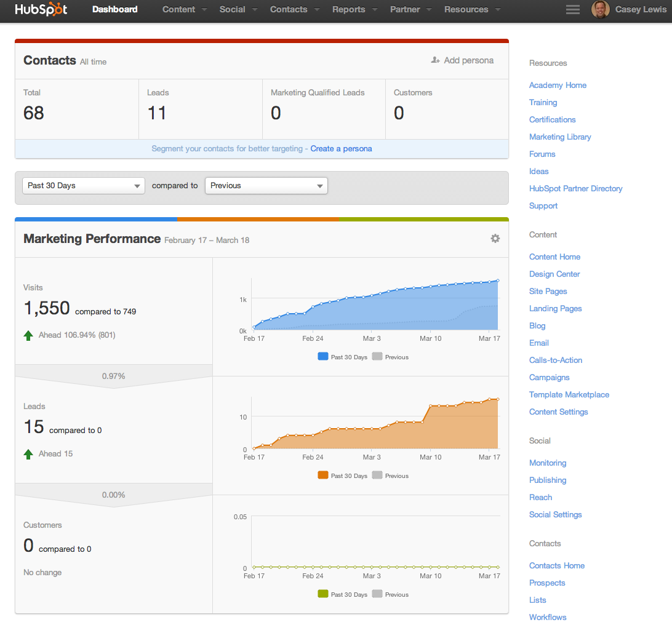Viewport: 672px width, 625px height.
Task: Open Template Marketplace link
Action: [569, 394]
